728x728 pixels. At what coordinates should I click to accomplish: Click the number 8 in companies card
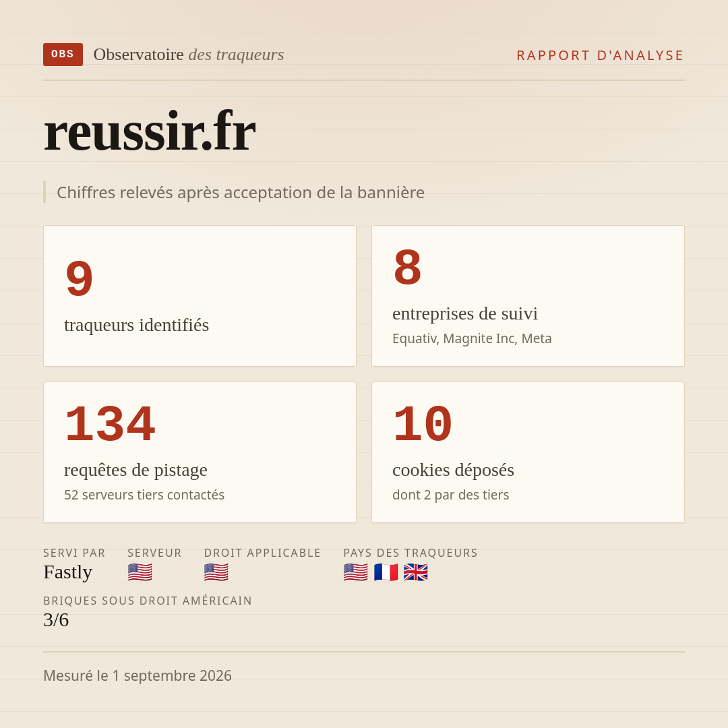[x=407, y=268]
